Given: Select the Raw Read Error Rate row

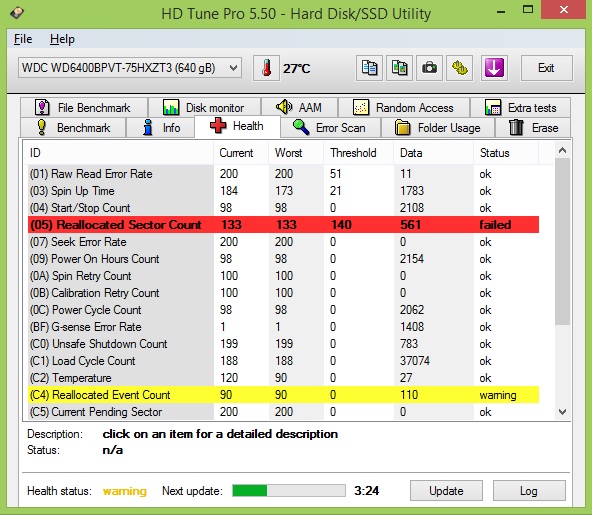Looking at the screenshot, I should pyautogui.click(x=283, y=174).
